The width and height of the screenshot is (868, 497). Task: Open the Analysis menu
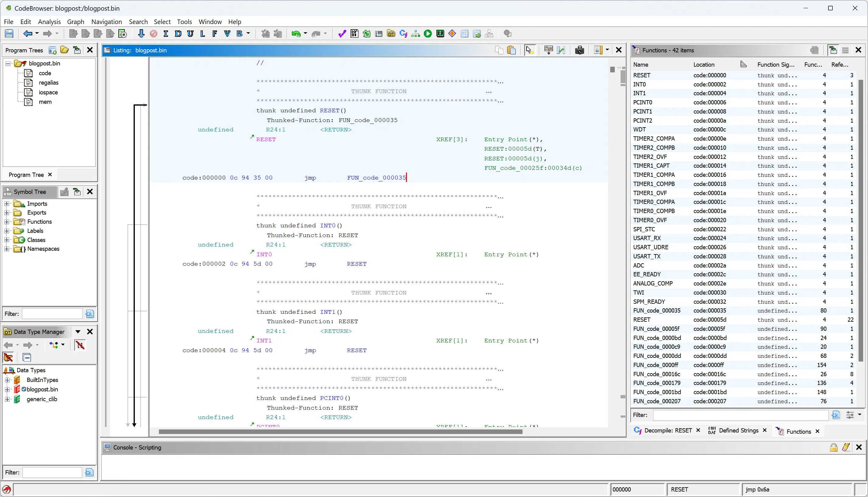(49, 22)
